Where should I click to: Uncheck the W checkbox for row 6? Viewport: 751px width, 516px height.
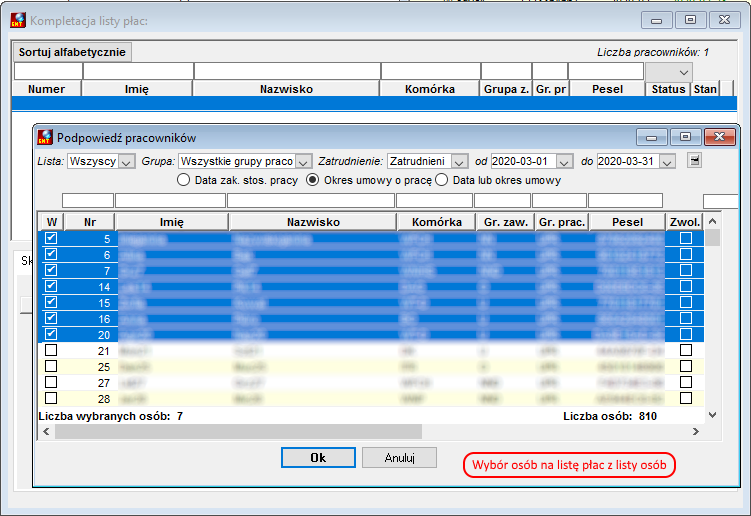click(51, 254)
